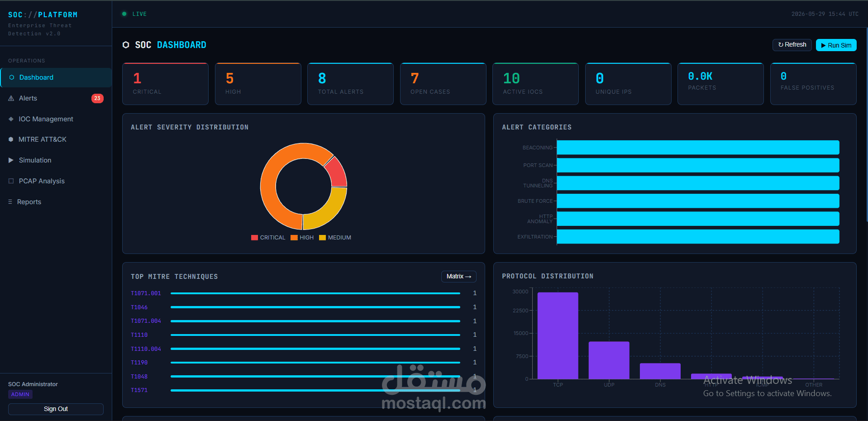Click the Run Sim button

click(x=836, y=45)
